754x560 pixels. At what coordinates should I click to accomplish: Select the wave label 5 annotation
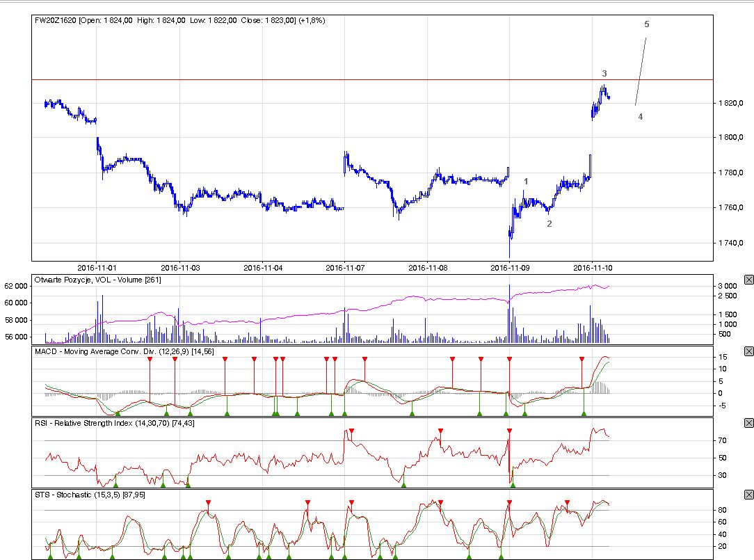(647, 24)
